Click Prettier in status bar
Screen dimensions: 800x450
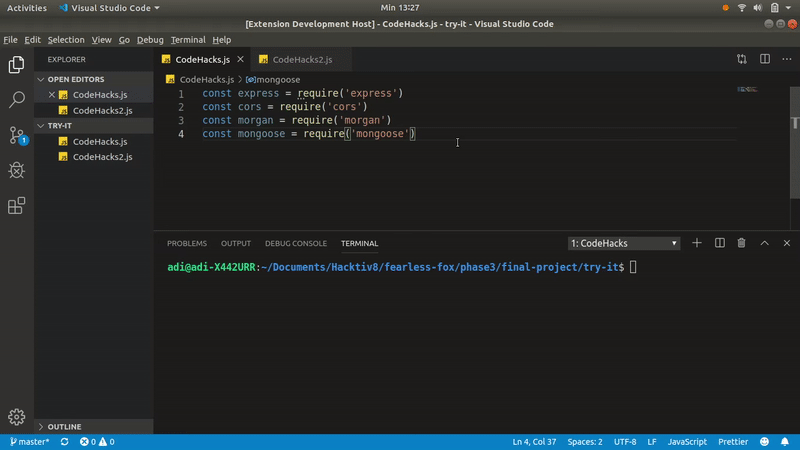(x=733, y=442)
